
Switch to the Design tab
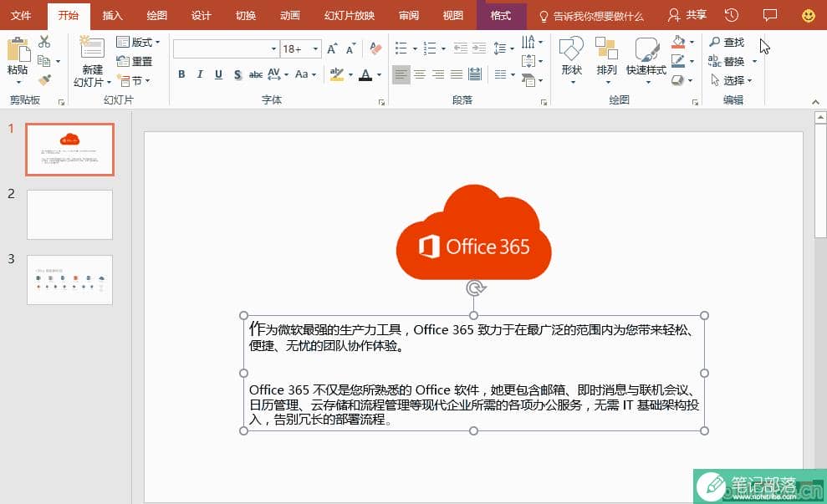201,16
